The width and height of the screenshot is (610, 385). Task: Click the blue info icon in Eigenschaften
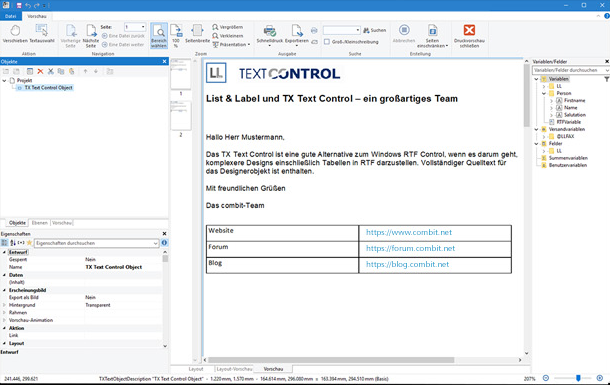164,243
